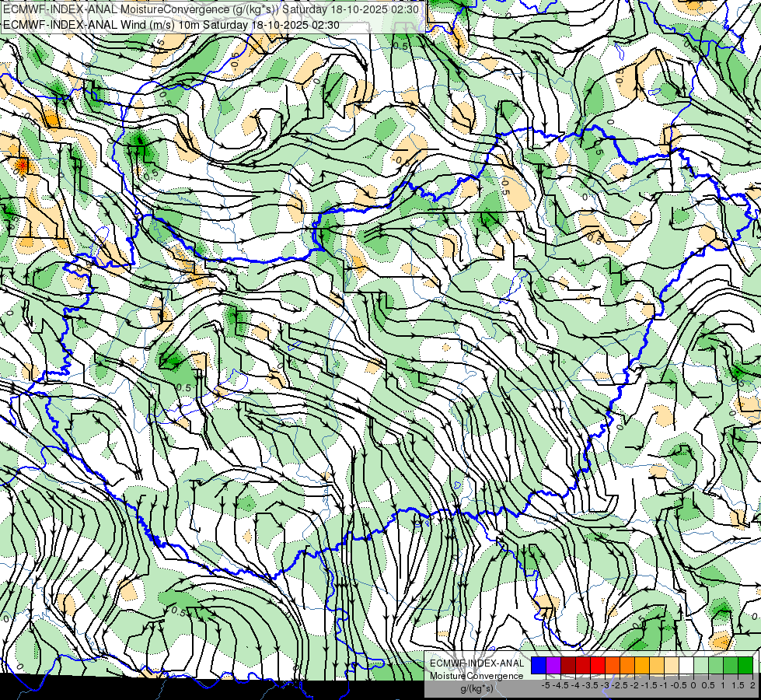The height and width of the screenshot is (700, 761).
Task: Click the pale peach swatch between -1 and -0.5
Action: pos(672,666)
